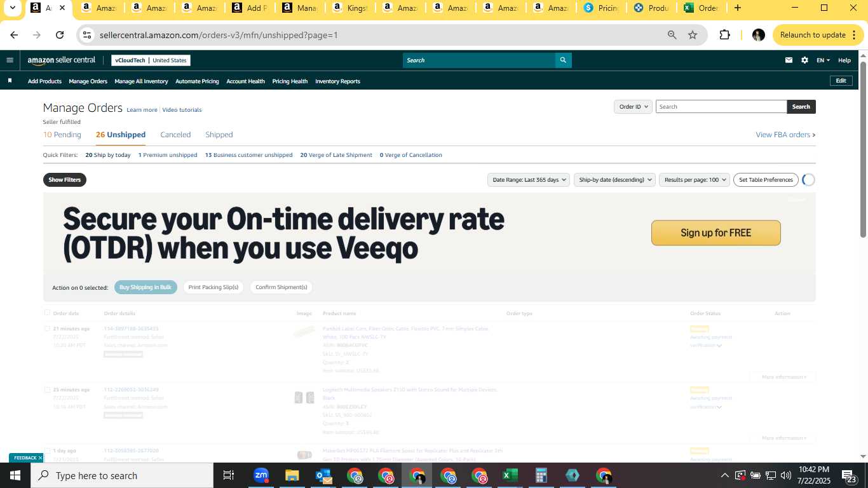The width and height of the screenshot is (868, 488).
Task: Tick the select-all orders checkbox in header
Action: coord(47,313)
